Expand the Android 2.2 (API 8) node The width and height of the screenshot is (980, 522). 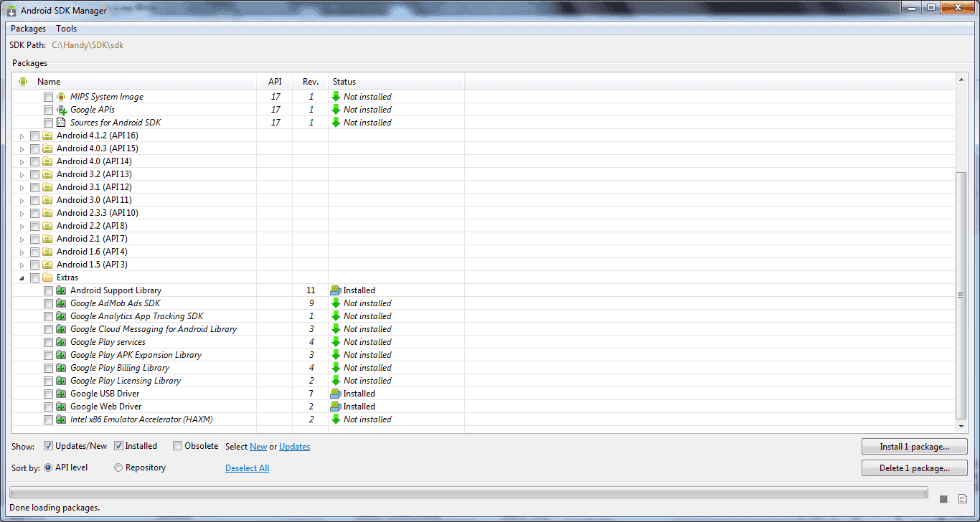tap(22, 226)
